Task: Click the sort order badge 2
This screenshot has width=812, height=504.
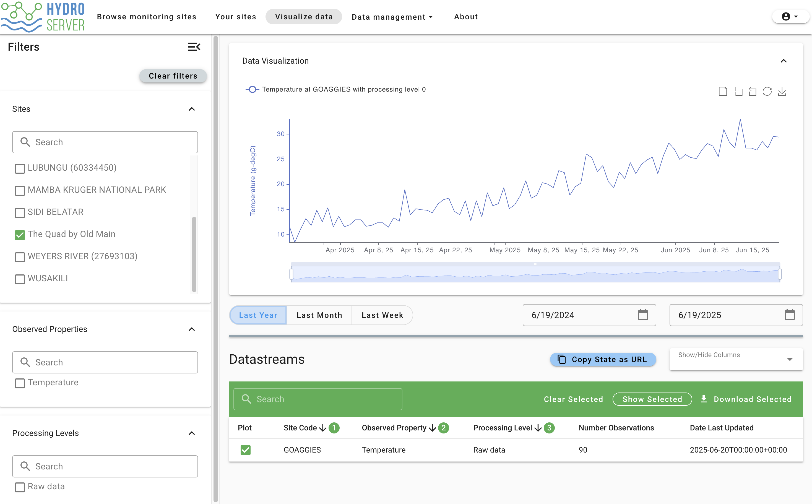Action: click(x=444, y=428)
